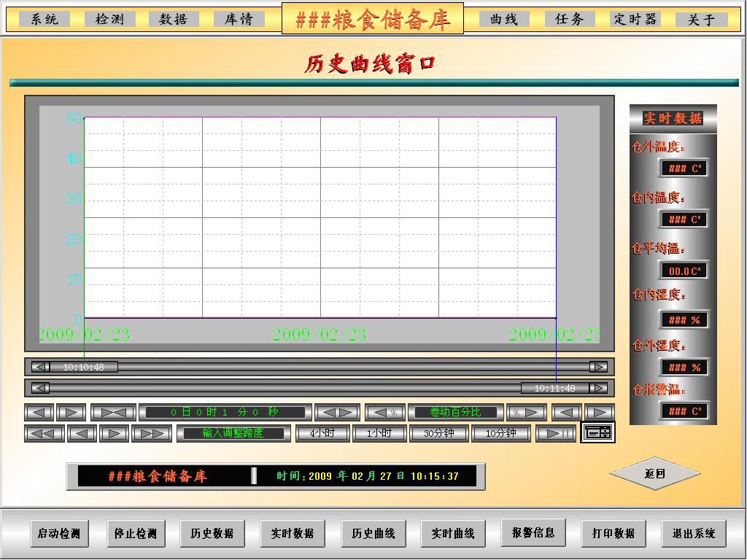This screenshot has height=560, width=747.
Task: Switch to 实时曲线 view
Action: pyautogui.click(x=453, y=534)
